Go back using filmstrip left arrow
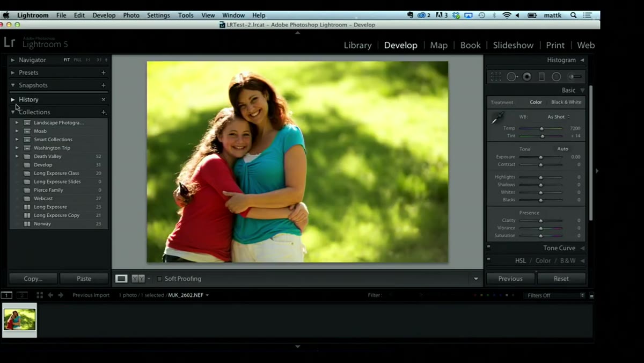Screen dimensions: 644x363 coord(50,295)
